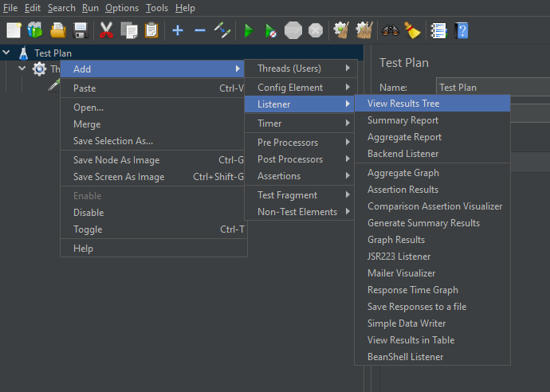Choose Toggle in context menu

[152, 229]
